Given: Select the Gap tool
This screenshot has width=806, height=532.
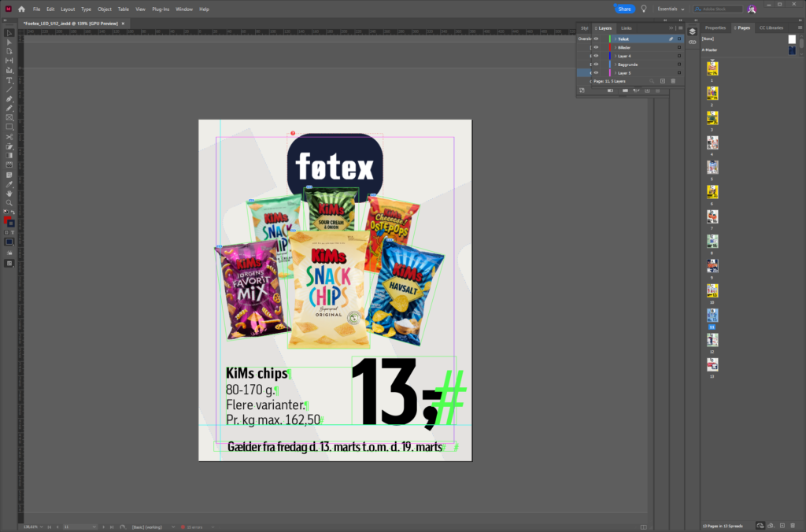Looking at the screenshot, I should pyautogui.click(x=9, y=61).
